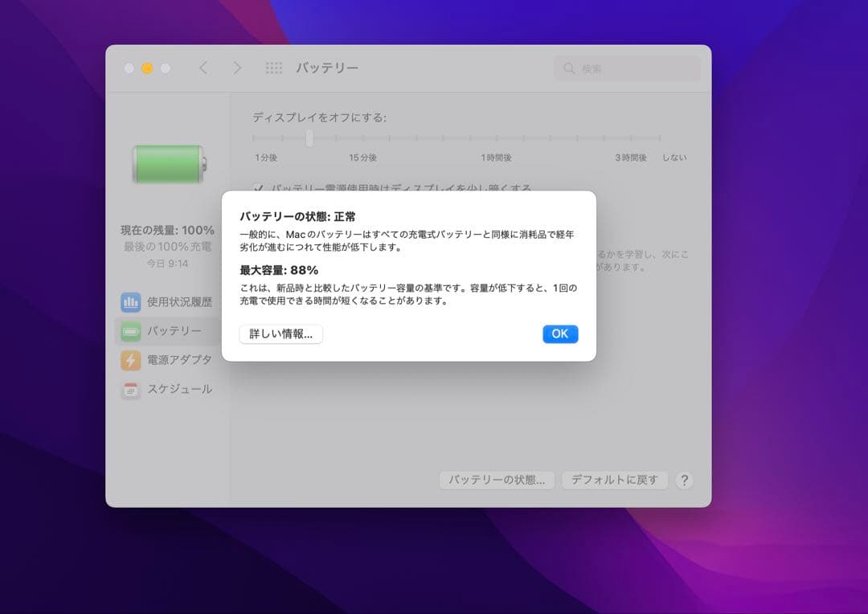Image resolution: width=868 pixels, height=614 pixels.
Task: Click the スケジュール calendar icon in sidebar
Action: pyautogui.click(x=130, y=390)
